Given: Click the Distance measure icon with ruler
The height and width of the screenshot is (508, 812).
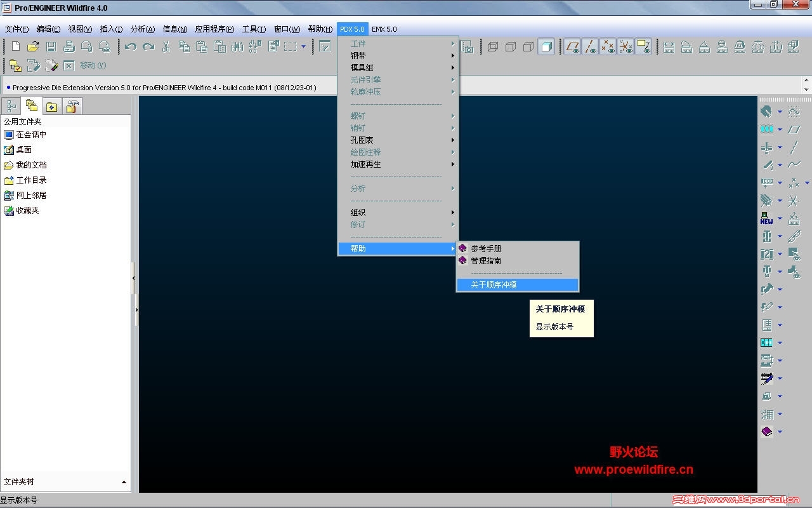Looking at the screenshot, I should [x=669, y=46].
